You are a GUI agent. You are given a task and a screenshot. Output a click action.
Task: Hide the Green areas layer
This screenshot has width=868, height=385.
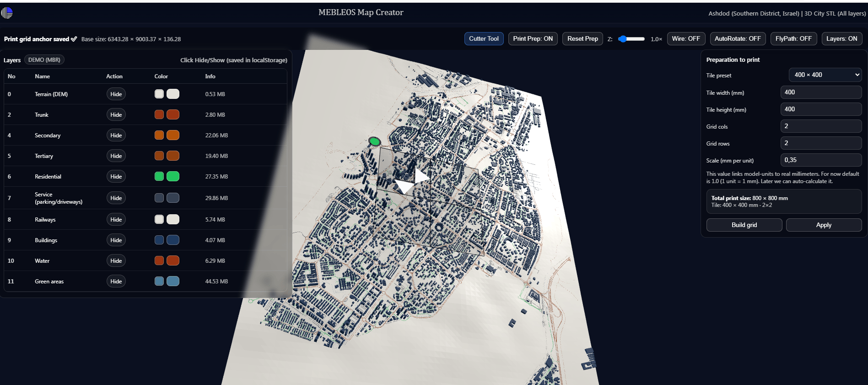click(116, 281)
